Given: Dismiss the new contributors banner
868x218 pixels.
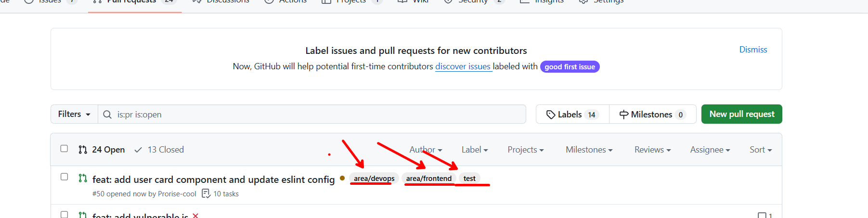Looking at the screenshot, I should [x=753, y=50].
